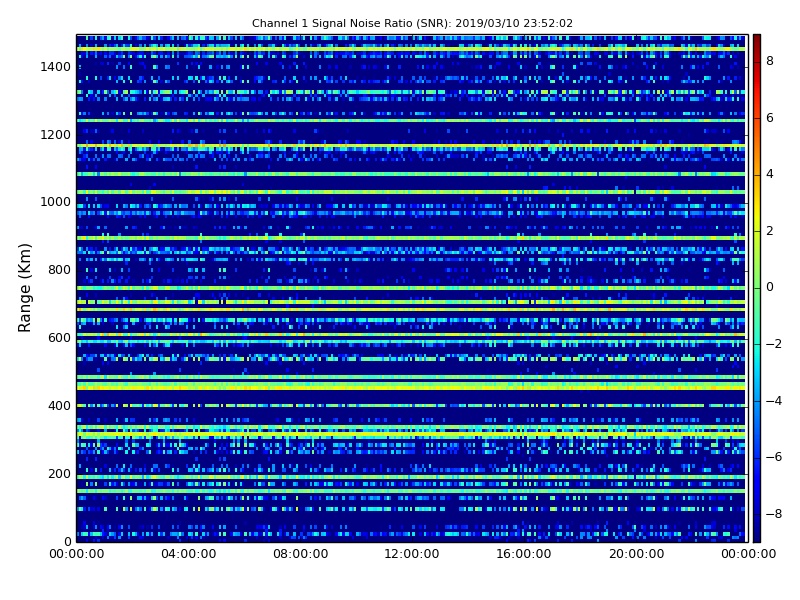Click the 16:00:00 time axis label
Image resolution: width=800 pixels, height=600 pixels.
pos(524,554)
